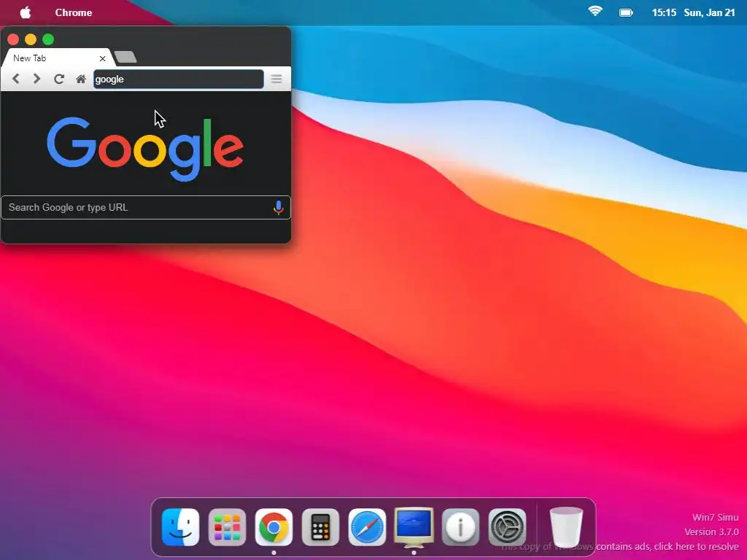Open the Trash from the dock
Viewport: 747px width, 560px height.
click(566, 527)
